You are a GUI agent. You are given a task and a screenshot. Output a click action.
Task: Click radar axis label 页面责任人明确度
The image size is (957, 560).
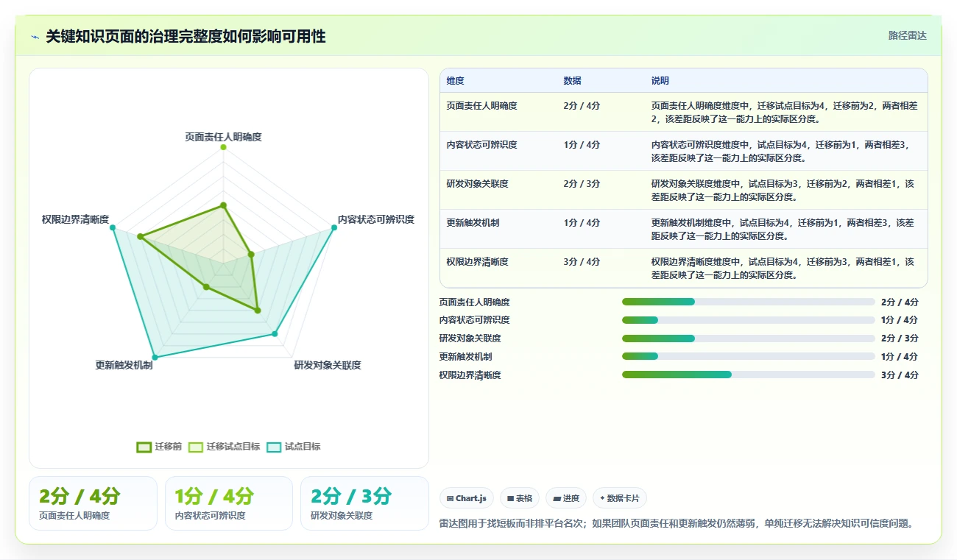click(x=223, y=137)
